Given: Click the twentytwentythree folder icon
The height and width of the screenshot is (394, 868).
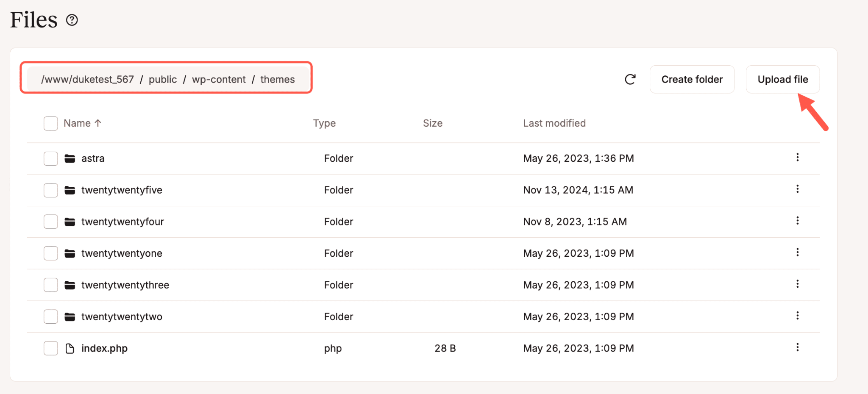Looking at the screenshot, I should point(70,285).
